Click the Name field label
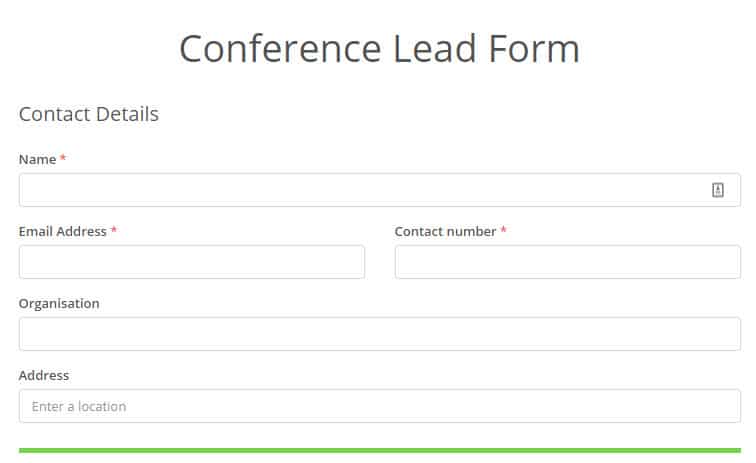The width and height of the screenshot is (756, 463). click(x=37, y=160)
